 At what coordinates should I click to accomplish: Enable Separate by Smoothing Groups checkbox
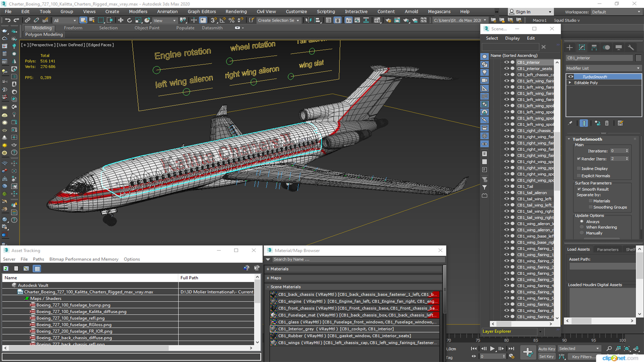[x=591, y=207]
